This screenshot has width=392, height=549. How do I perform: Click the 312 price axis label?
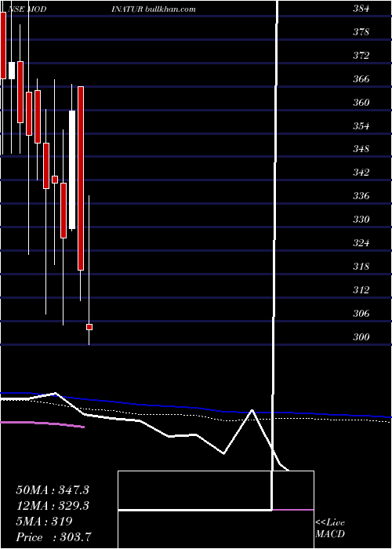point(361,290)
